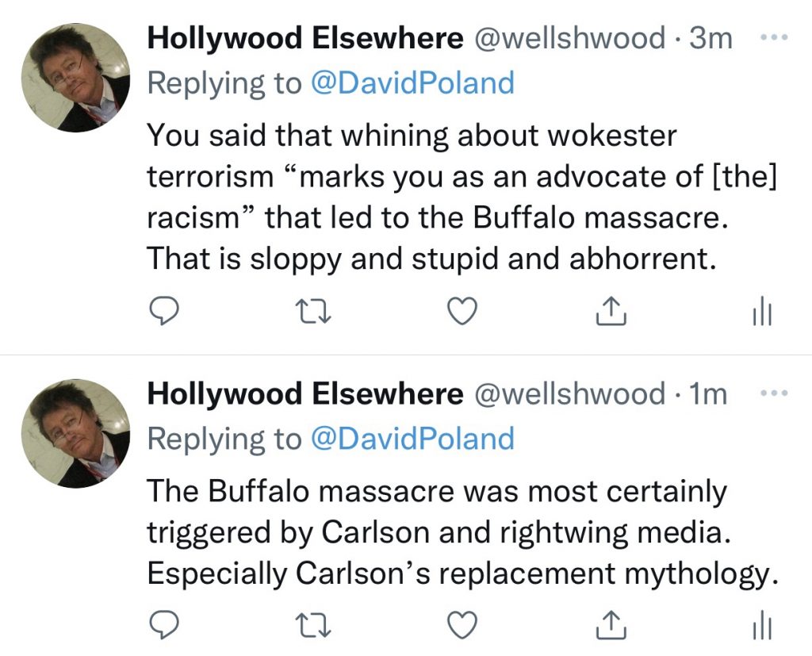Open @DavidPoland link in first tweet
Image resolution: width=812 pixels, height=656 pixels.
click(x=412, y=82)
